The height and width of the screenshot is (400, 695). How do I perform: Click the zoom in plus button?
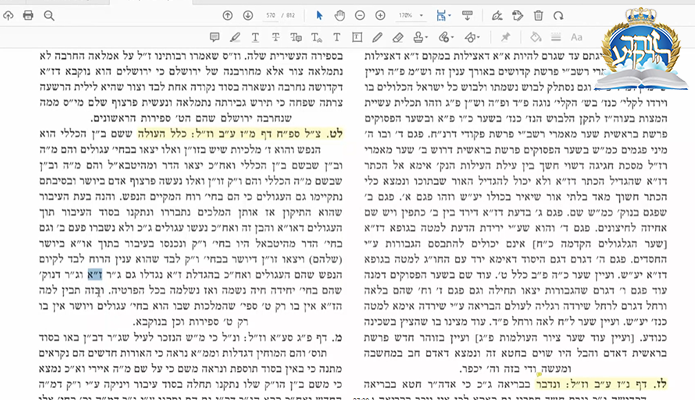pyautogui.click(x=381, y=16)
